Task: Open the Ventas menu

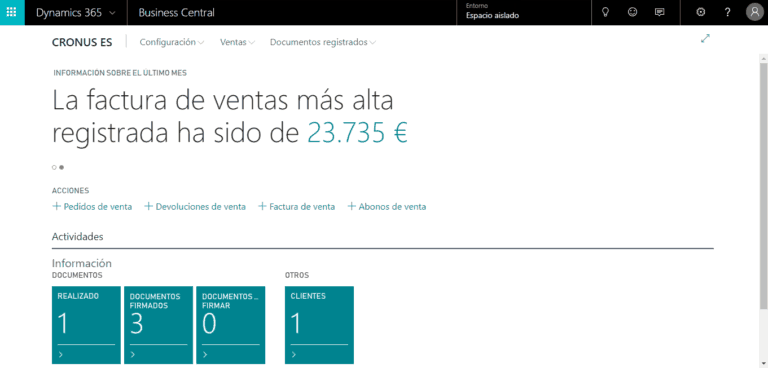Action: coord(238,42)
